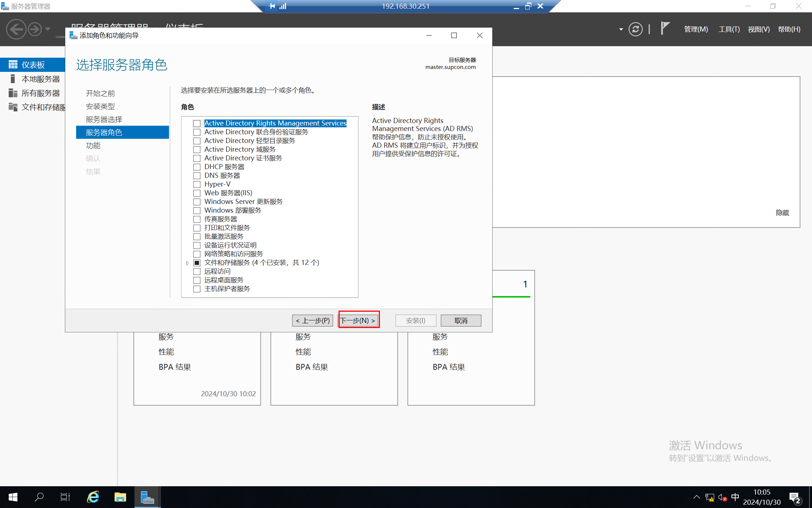Screen dimensions: 812x508
Task: Expand the 文件和存储服务 tree node
Action: click(x=187, y=263)
